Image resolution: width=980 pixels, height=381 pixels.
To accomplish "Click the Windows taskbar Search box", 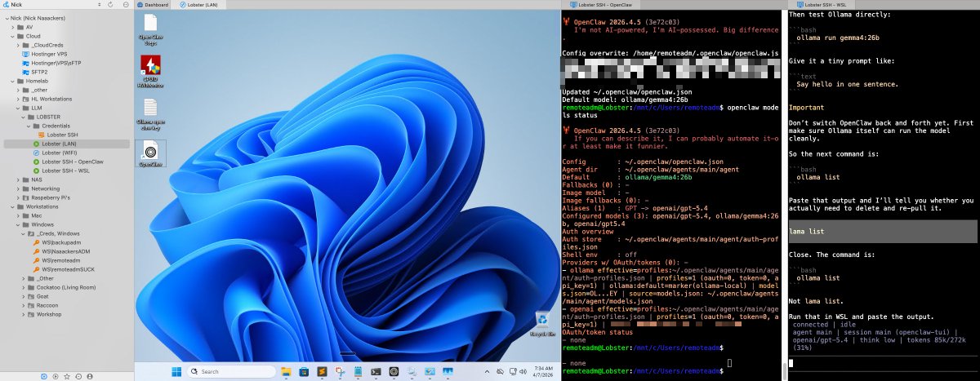I will point(231,372).
